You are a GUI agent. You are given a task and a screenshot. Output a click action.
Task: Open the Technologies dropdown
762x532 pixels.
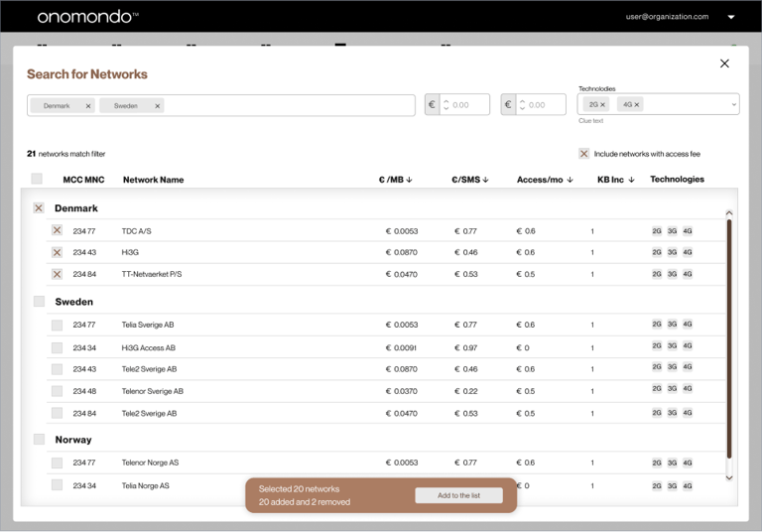click(733, 104)
